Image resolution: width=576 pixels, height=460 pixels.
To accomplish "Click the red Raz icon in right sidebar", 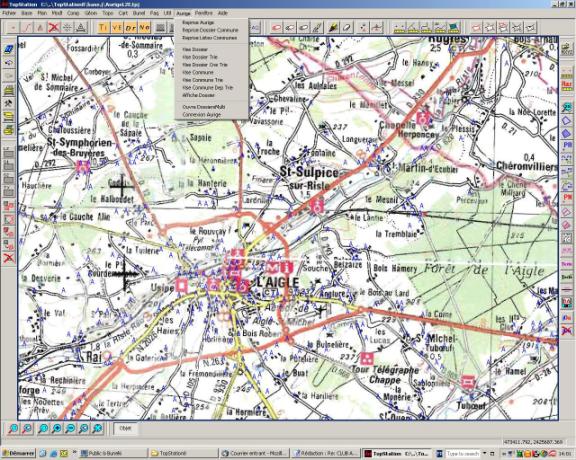I will 567,86.
